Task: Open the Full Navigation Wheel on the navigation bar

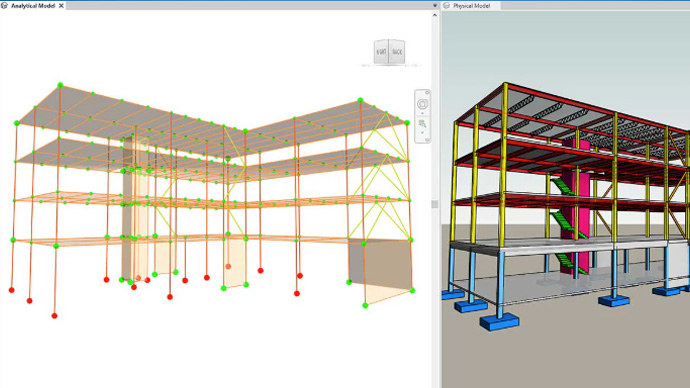Action: coord(422,104)
